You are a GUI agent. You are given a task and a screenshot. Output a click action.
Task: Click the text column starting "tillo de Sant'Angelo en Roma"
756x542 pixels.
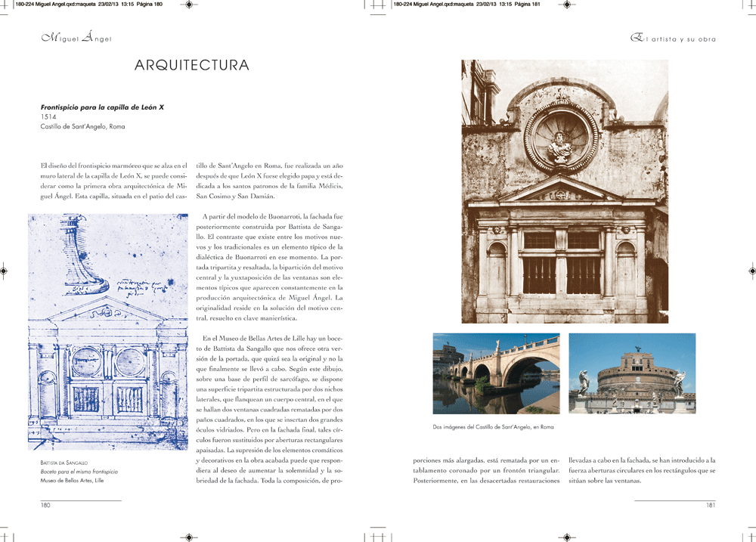coord(270,181)
